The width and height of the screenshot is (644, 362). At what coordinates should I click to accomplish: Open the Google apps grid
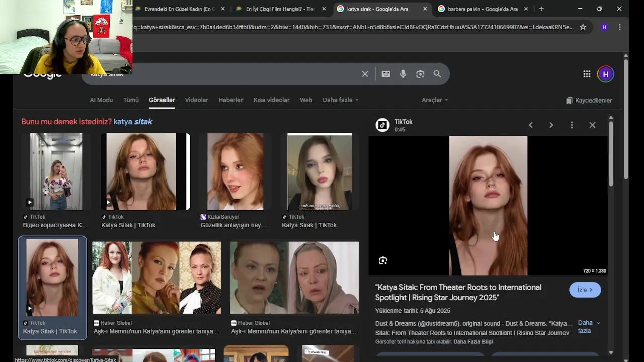587,74
